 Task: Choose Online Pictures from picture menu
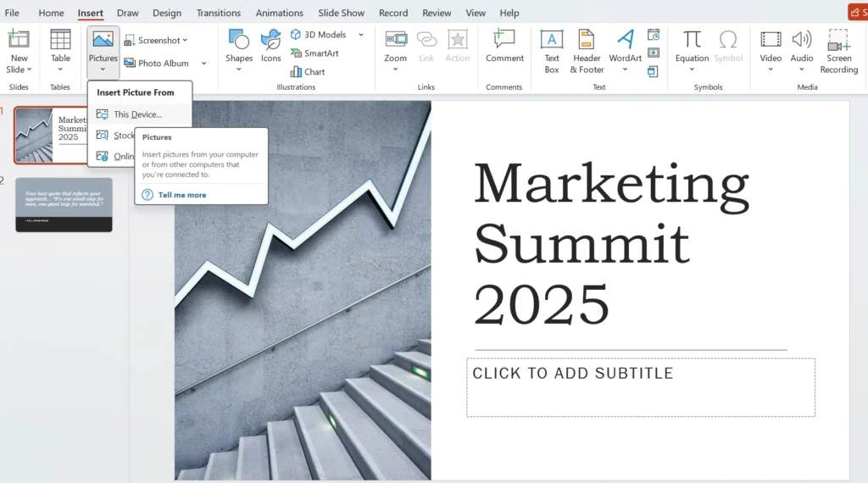pyautogui.click(x=114, y=157)
